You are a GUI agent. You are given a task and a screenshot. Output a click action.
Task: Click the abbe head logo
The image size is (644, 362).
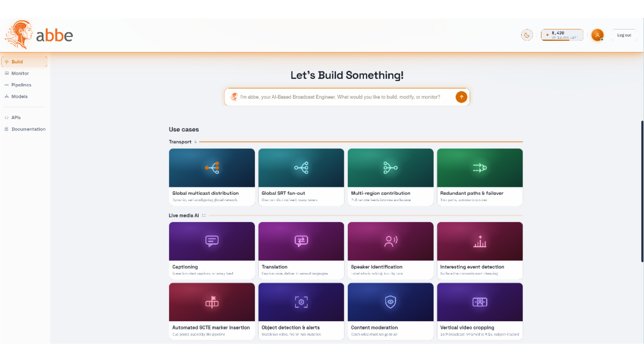tap(19, 35)
